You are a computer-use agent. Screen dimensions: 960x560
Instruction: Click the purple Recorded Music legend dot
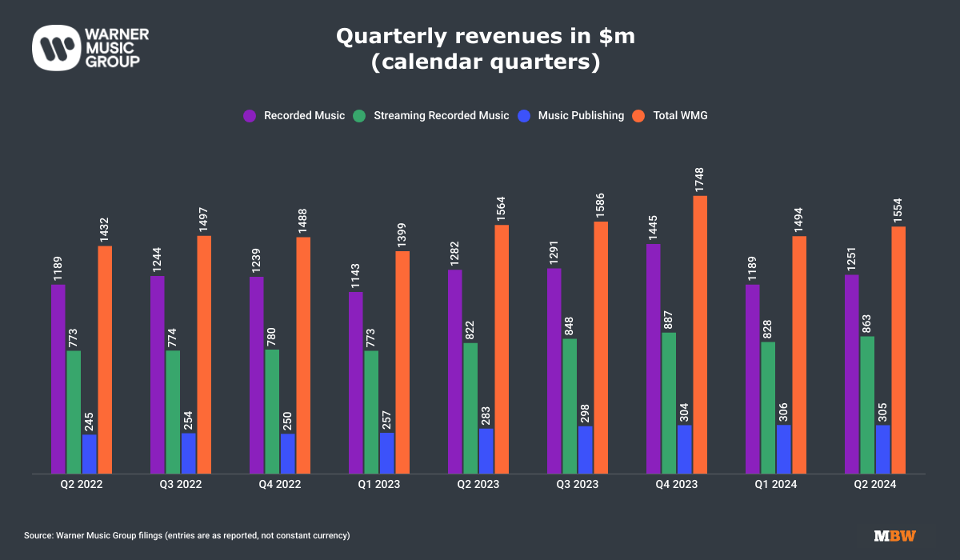point(250,115)
